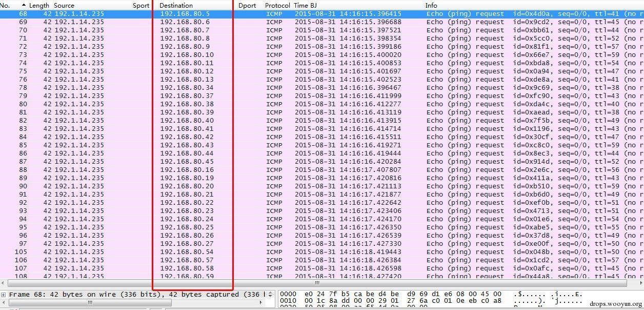
Task: Click the Sport column header
Action: pos(141,5)
